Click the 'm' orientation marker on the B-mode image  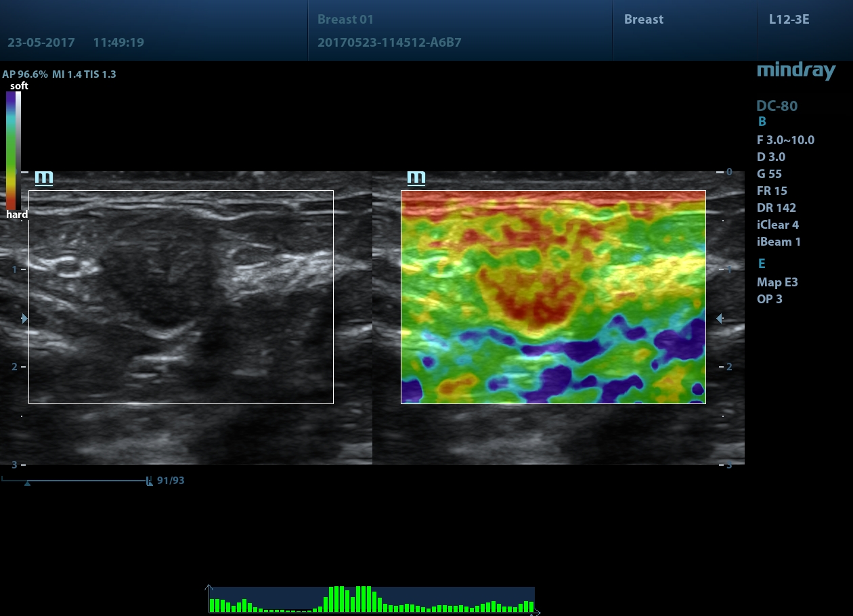tap(44, 178)
